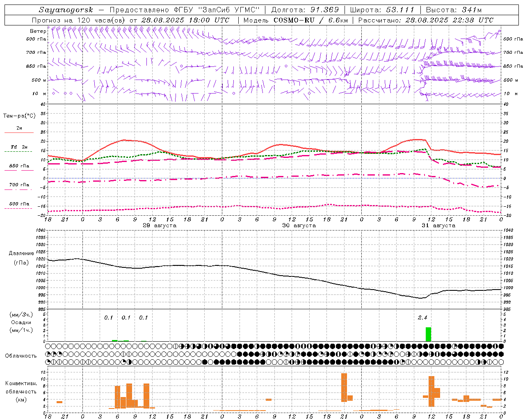The height and width of the screenshot is (420, 525).
Task: Click the Давление pressure panel label
Action: (21, 253)
